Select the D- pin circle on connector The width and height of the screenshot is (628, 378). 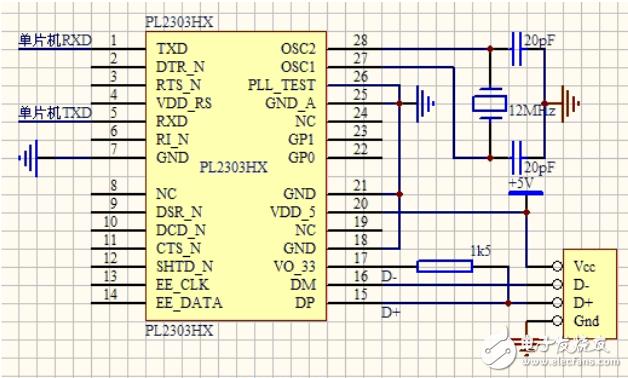coord(557,284)
